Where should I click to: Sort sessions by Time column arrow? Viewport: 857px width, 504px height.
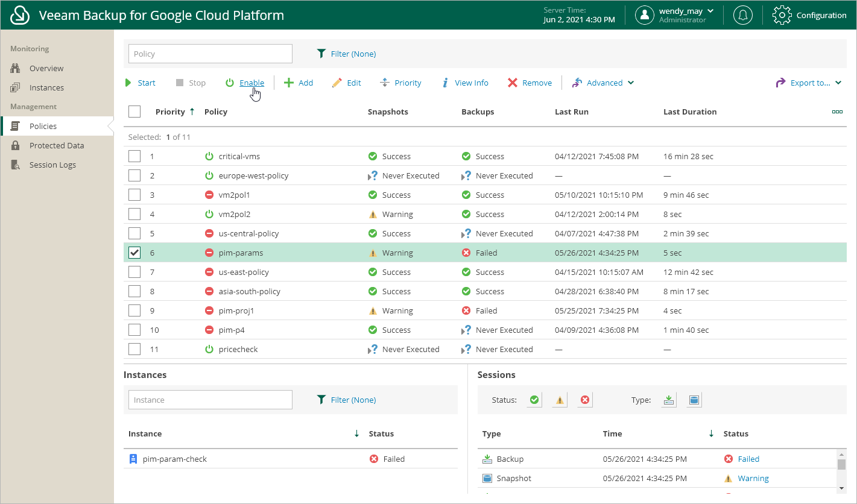click(x=711, y=433)
